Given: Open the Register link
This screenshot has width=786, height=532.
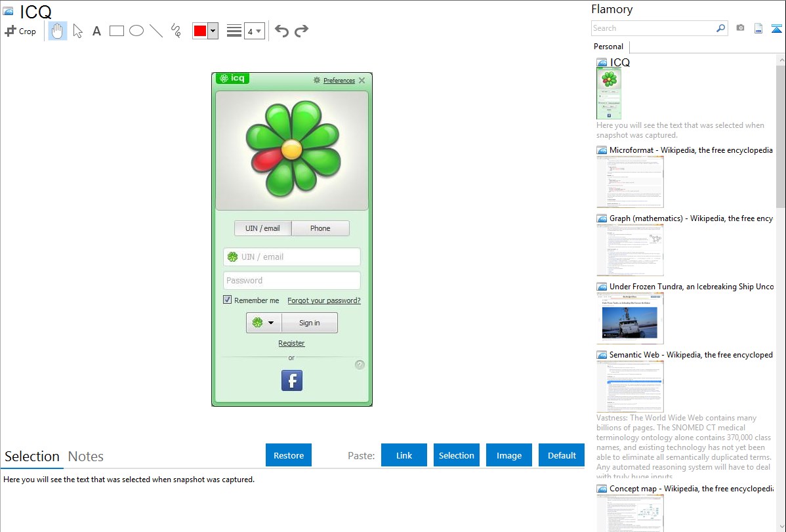Looking at the screenshot, I should click(x=291, y=343).
